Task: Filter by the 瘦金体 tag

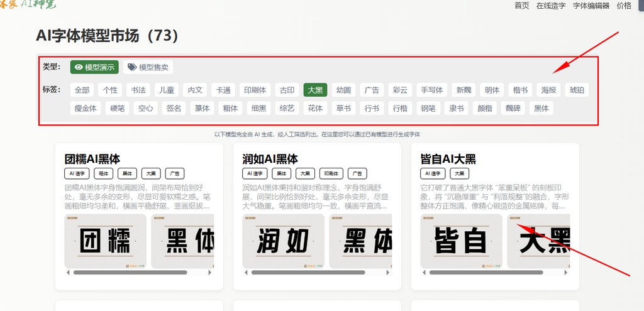Action: point(86,108)
